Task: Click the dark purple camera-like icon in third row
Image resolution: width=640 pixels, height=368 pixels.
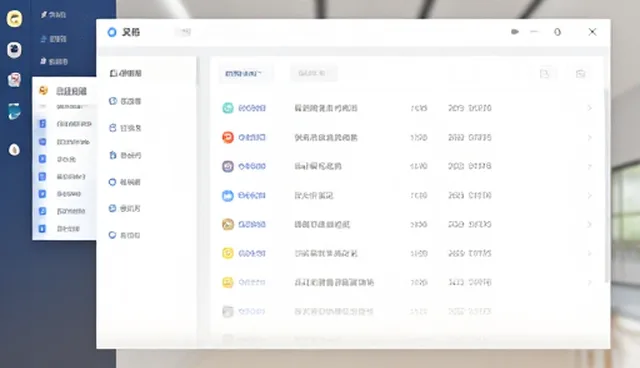Action: coord(228,166)
